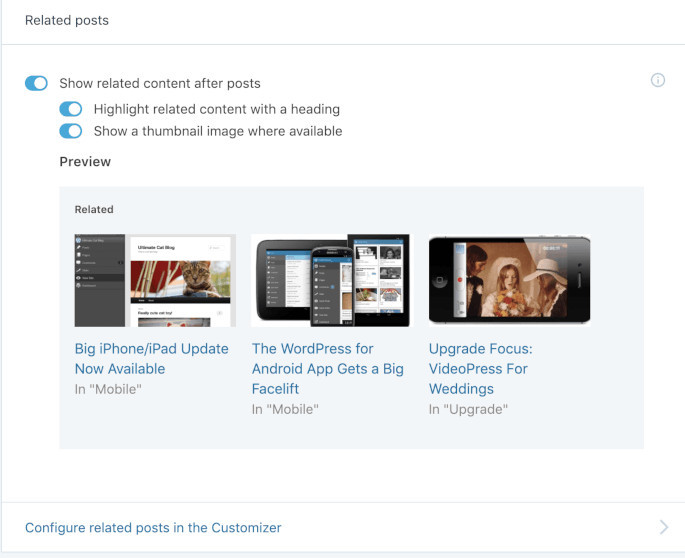Click Highlight related content with a heading label
This screenshot has height=558, width=685.
[217, 109]
